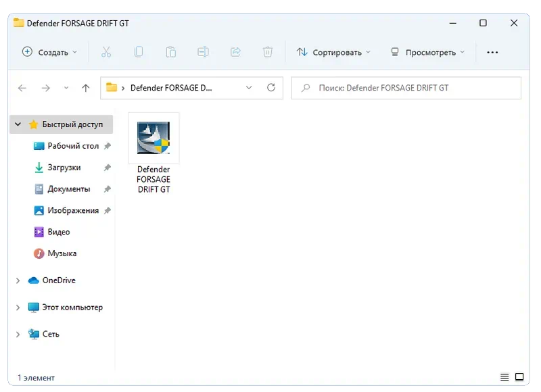Collapse the Быстрый доступ tree node
Screen dimensions: 541x392
18,124
